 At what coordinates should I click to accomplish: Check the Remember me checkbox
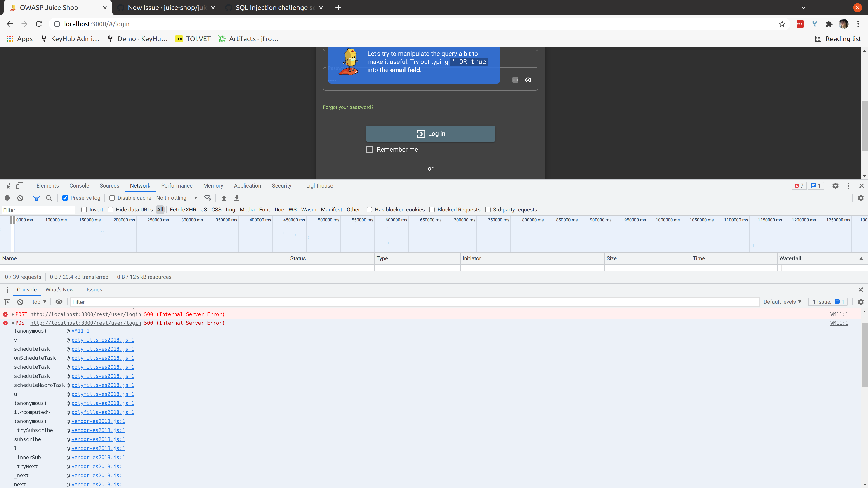point(370,150)
